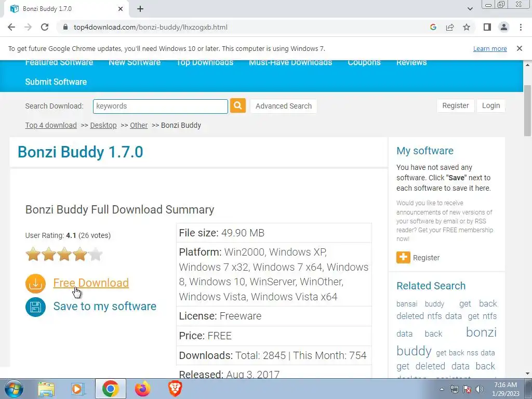
Task: Open the Reviews menu item
Action: point(411,63)
